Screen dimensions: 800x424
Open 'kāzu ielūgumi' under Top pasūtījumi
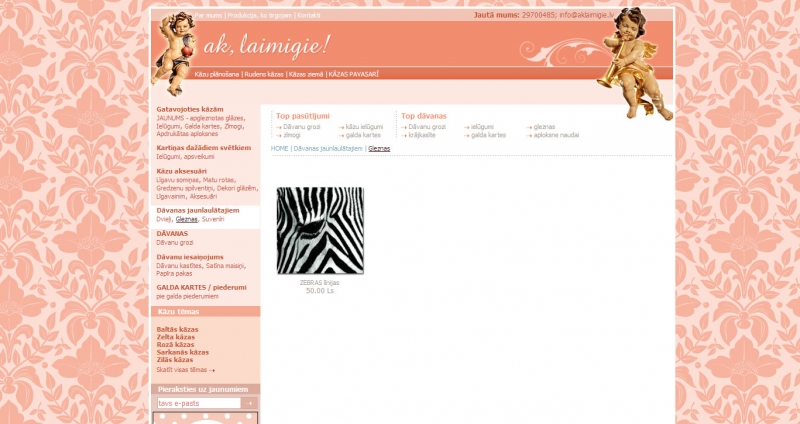pos(364,127)
